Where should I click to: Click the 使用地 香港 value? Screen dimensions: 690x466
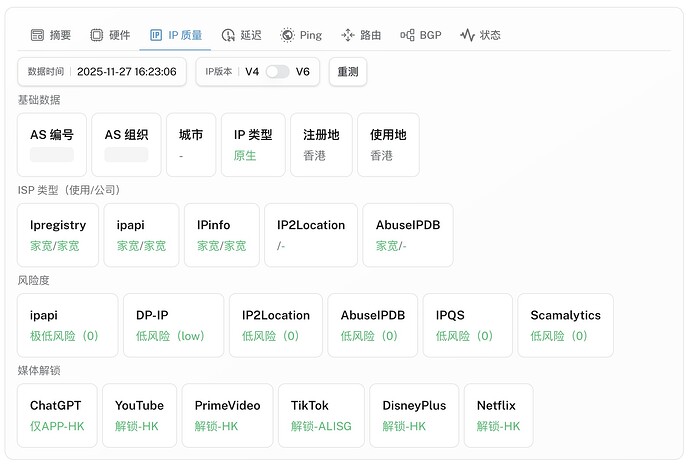point(381,155)
